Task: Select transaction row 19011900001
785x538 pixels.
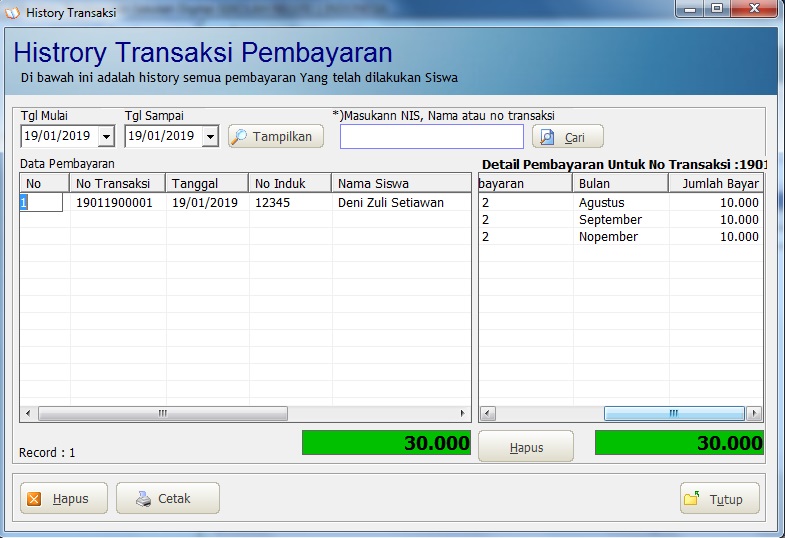Action: (x=113, y=202)
